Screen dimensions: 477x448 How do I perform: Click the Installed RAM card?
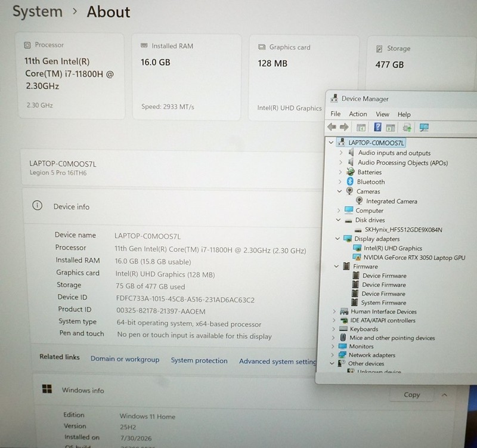point(186,77)
